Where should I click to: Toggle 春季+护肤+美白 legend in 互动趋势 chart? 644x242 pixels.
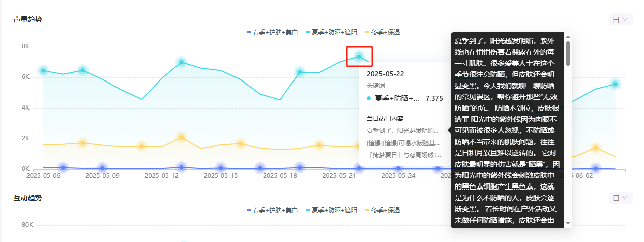click(272, 210)
